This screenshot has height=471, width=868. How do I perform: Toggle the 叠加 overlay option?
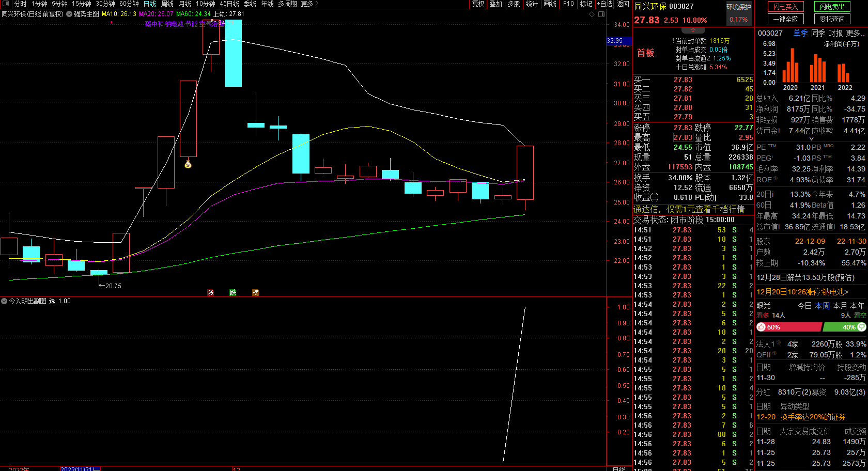(496, 4)
